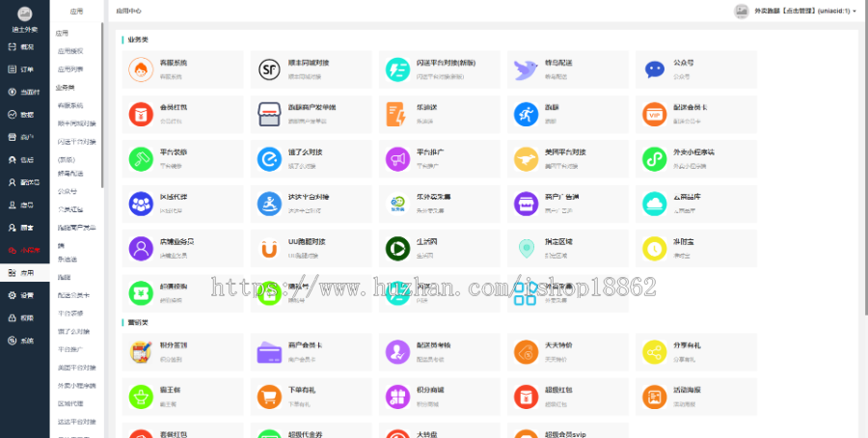The image size is (868, 438).
Task: Click the store logo above sidebar
Action: [x=24, y=14]
